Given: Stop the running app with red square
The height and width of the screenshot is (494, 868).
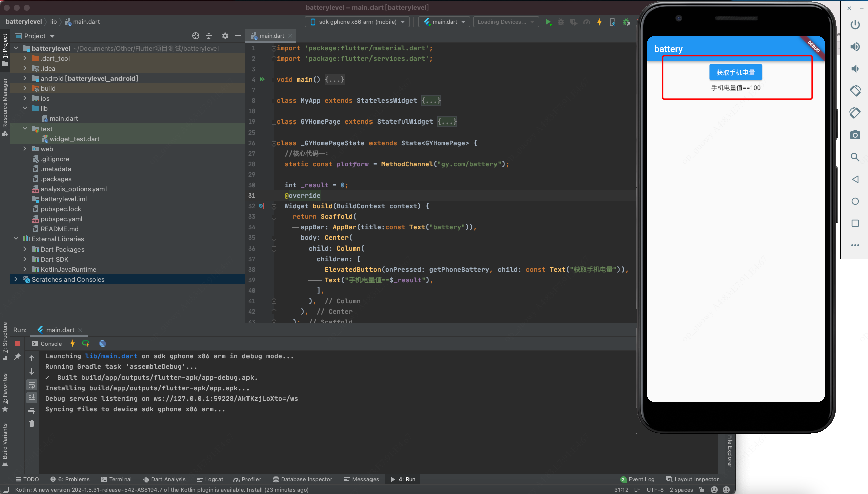Looking at the screenshot, I should pos(17,343).
